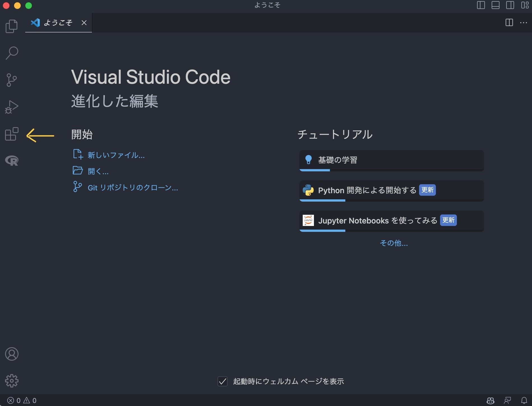This screenshot has width=532, height=406.
Task: Toggle the bottom panel visibility
Action: [x=495, y=5]
